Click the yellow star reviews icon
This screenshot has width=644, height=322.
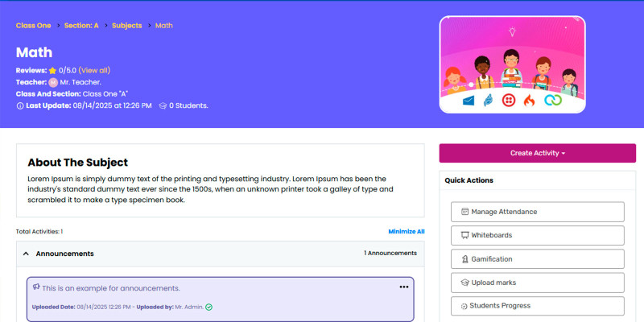point(52,71)
